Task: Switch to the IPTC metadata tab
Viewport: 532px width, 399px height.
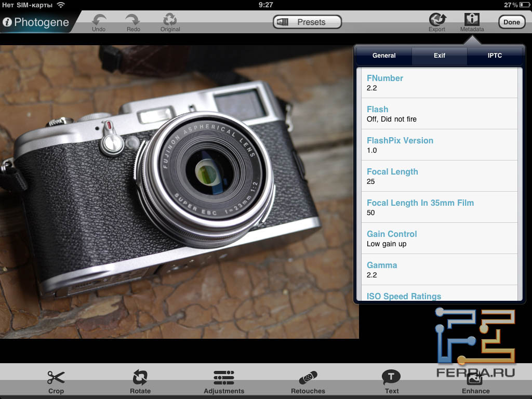Action: click(495, 56)
